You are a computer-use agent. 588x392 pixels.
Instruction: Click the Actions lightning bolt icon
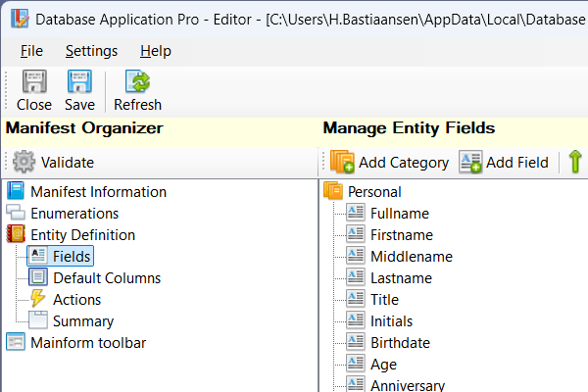(x=38, y=299)
